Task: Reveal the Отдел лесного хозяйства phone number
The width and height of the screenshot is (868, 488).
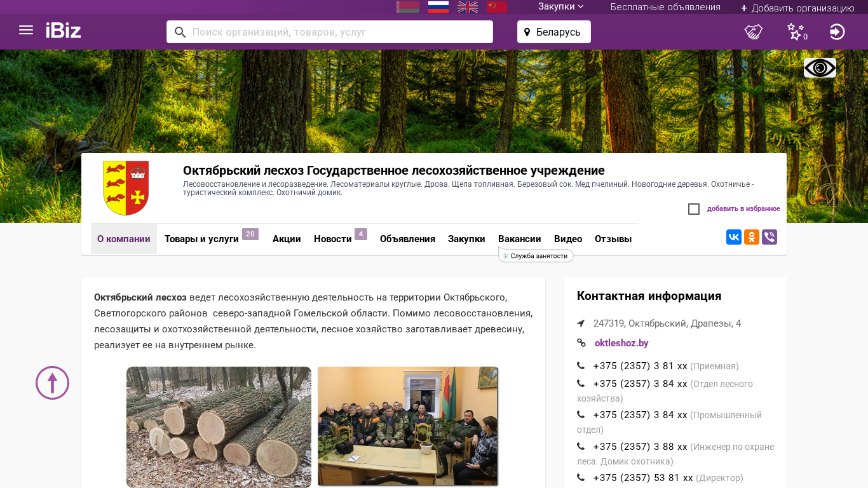Action: 640,384
